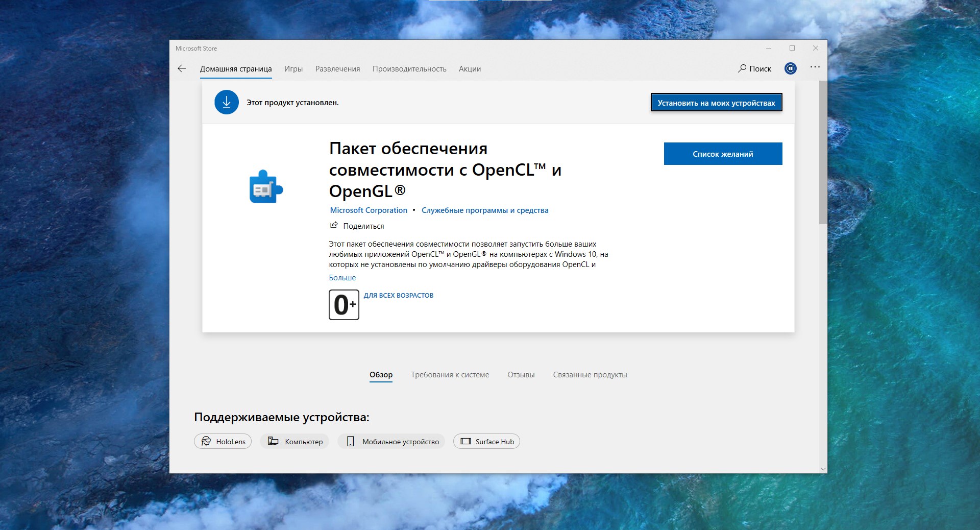This screenshot has width=980, height=530.
Task: Click Установить на моих устройствах button
Action: tap(716, 103)
